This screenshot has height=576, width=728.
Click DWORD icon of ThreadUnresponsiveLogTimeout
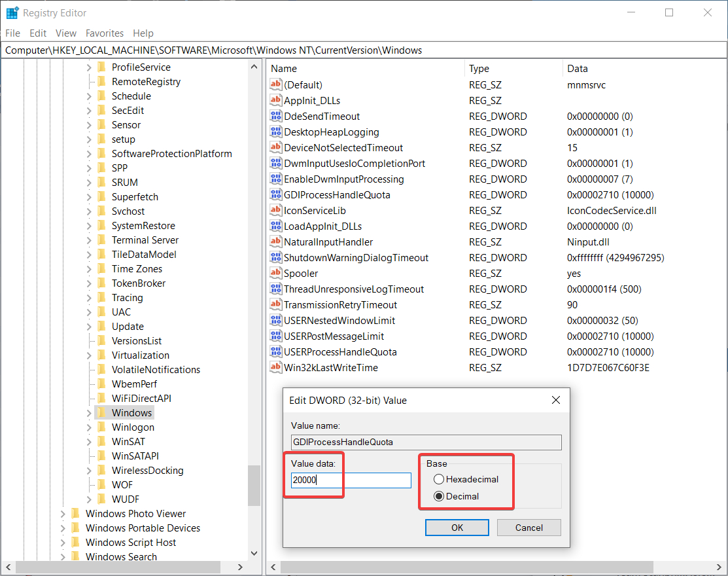[276, 289]
